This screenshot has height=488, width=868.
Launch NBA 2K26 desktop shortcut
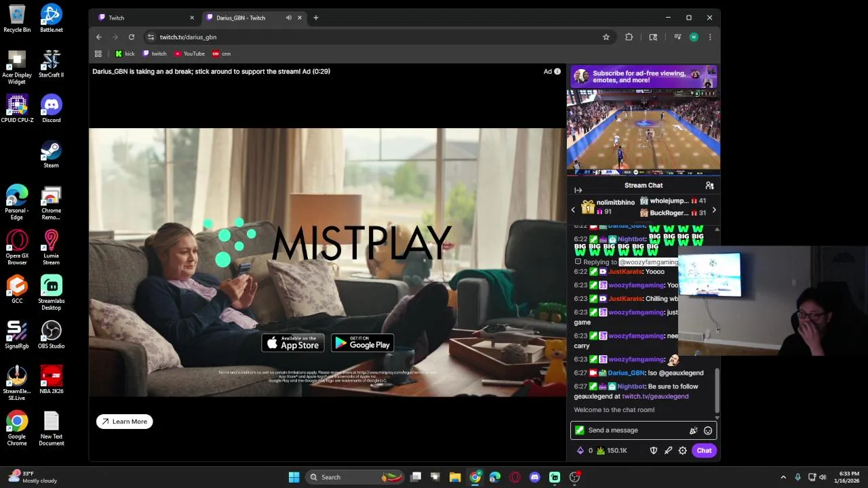(x=52, y=380)
